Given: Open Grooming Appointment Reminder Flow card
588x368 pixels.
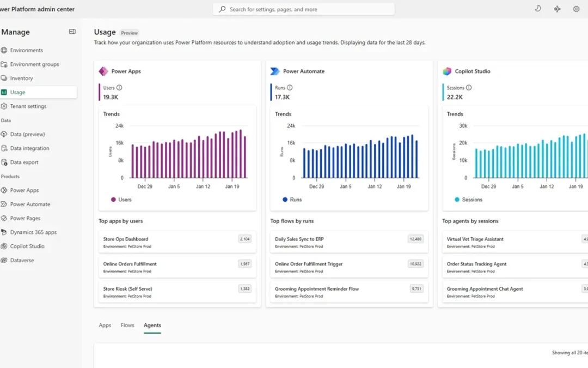Looking at the screenshot, I should 349,292.
